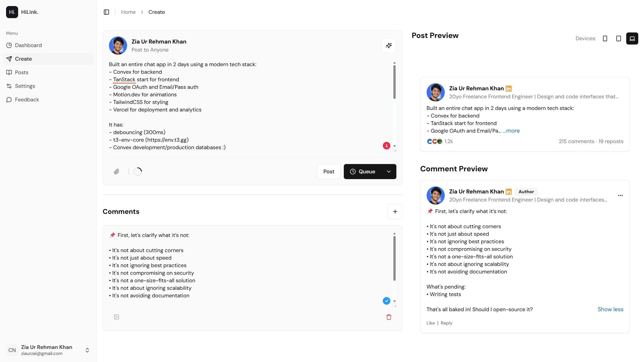Screen dimensions: 644x362
Task: Toggle the blue checkmark on the comment
Action: (386, 301)
